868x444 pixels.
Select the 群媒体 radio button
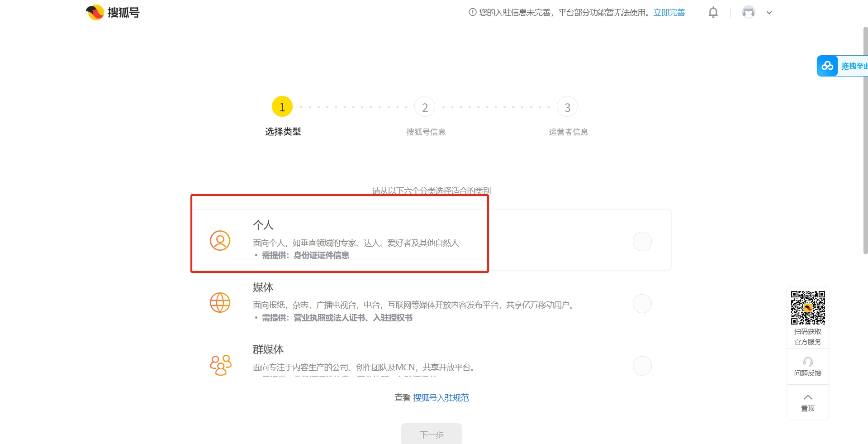pos(642,366)
